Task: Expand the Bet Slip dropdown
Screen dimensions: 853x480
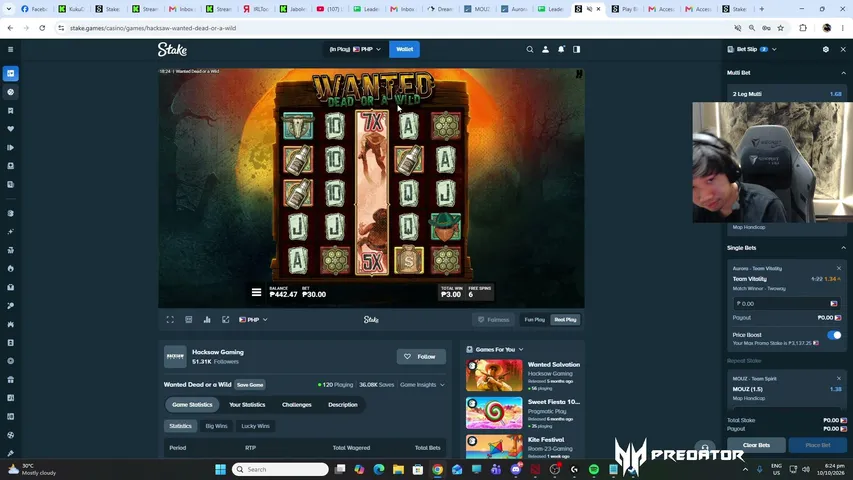Action: coord(774,50)
